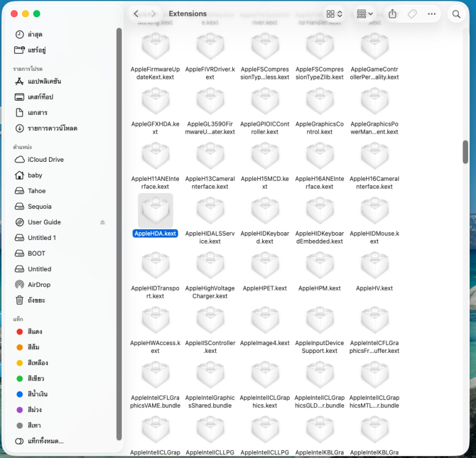This screenshot has width=476, height=458.
Task: Open the group-by options dropdown
Action: (x=365, y=14)
